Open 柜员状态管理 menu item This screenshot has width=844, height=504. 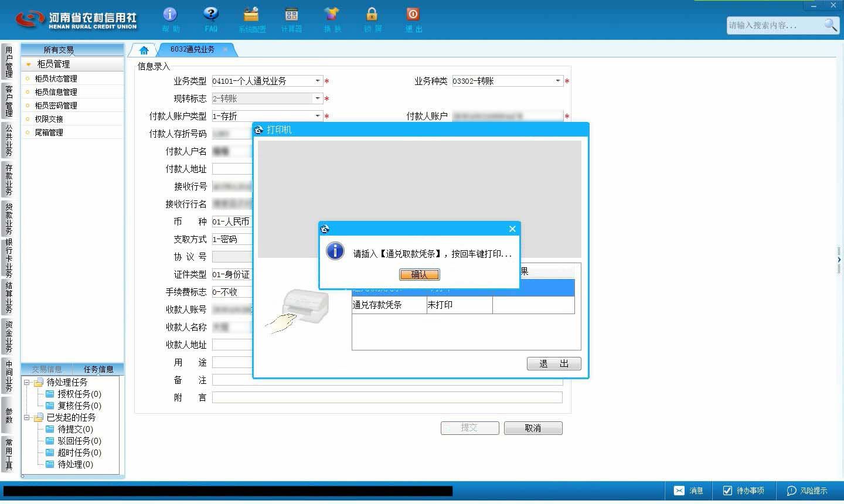[x=56, y=79]
